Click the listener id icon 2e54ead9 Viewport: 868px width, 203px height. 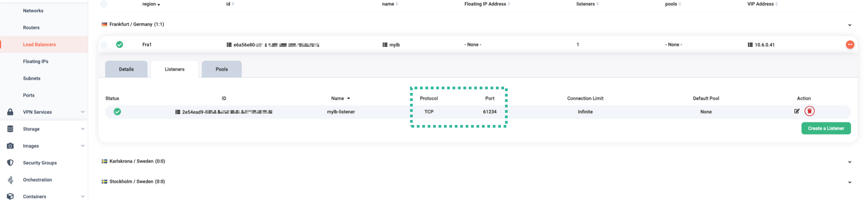(x=178, y=112)
